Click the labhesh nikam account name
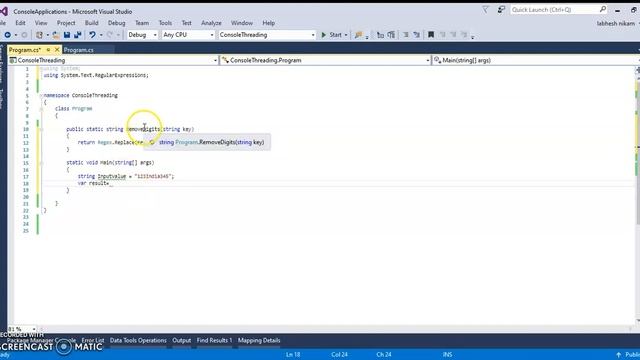Viewport: 640px width, 360px height. click(x=616, y=24)
